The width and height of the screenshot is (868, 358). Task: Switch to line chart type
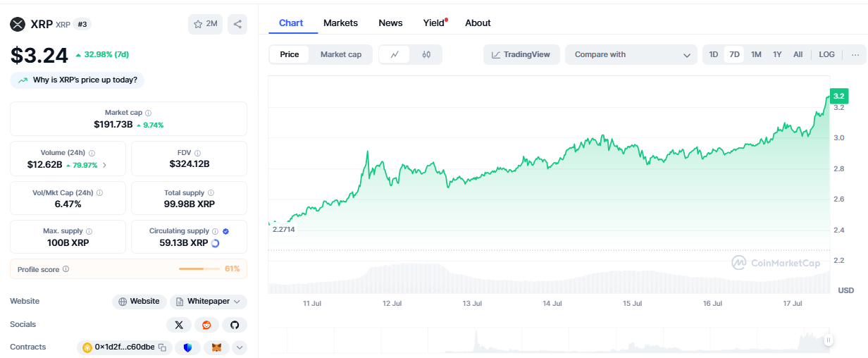(395, 54)
